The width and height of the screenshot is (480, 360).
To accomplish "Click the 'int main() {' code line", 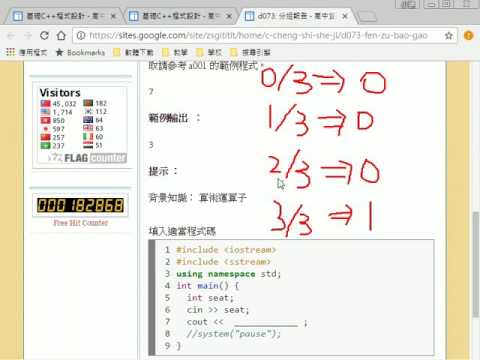I will (x=207, y=286).
